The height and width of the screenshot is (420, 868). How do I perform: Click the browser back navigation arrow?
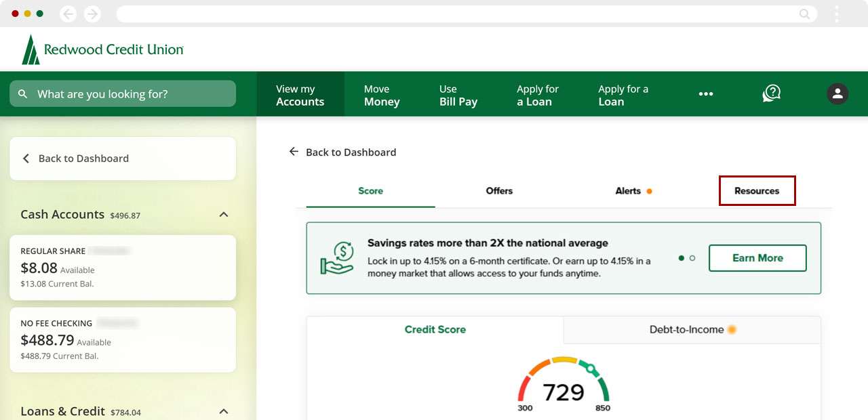coord(68,13)
